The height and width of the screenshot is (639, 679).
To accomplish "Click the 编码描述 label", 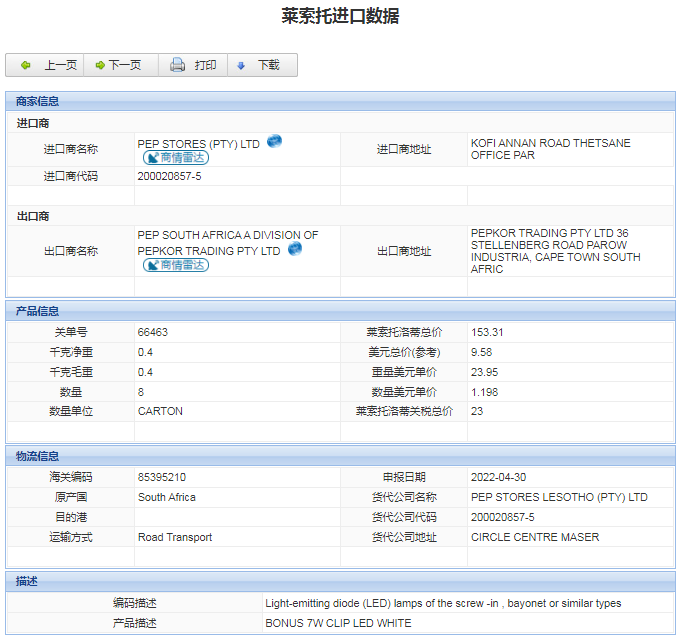I will pyautogui.click(x=134, y=603).
